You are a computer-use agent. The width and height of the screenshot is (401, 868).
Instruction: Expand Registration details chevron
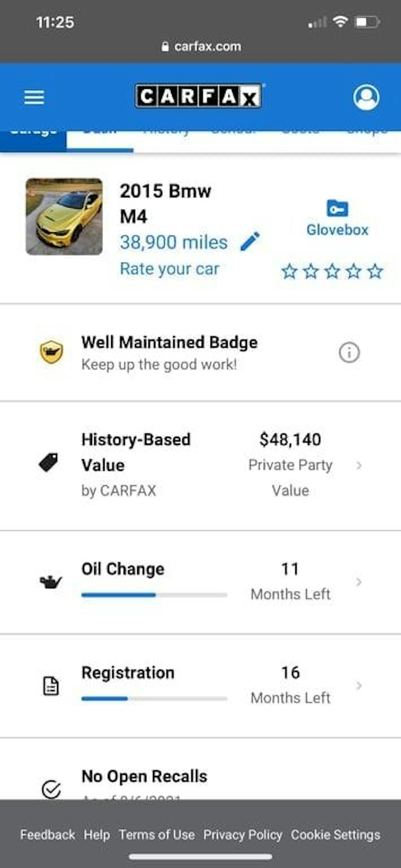click(359, 685)
